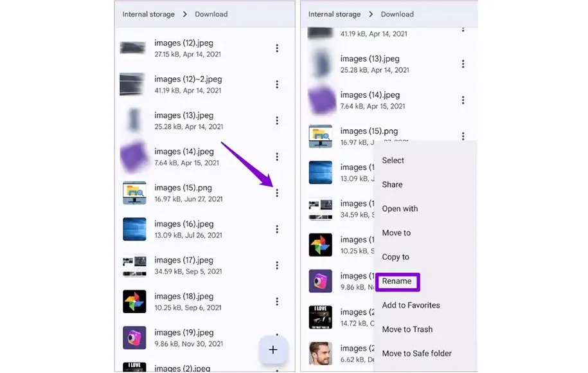Tap three-dot menu beside images (16).jpeg
Screen dimensions: 588x373
pyautogui.click(x=277, y=230)
